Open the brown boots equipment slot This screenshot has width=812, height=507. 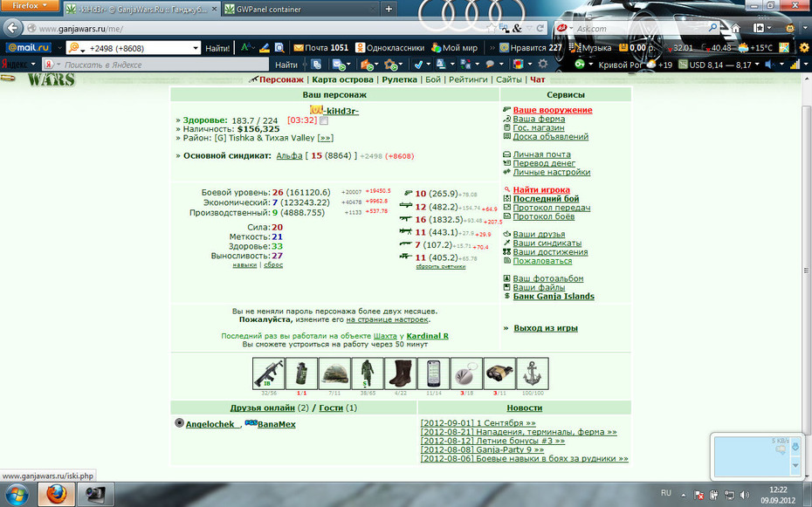point(400,373)
